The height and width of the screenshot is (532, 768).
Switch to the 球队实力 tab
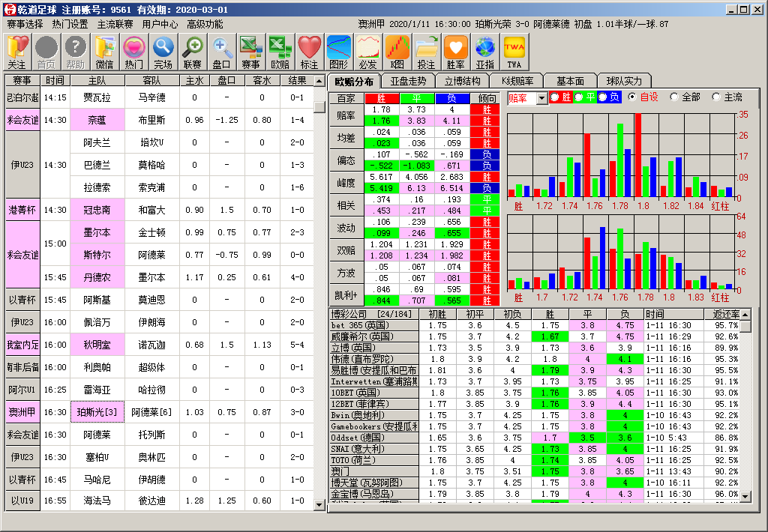pos(624,81)
